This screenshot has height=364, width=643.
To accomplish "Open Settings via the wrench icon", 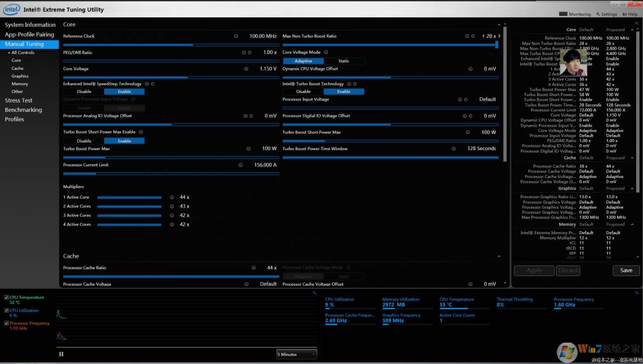I will point(598,14).
